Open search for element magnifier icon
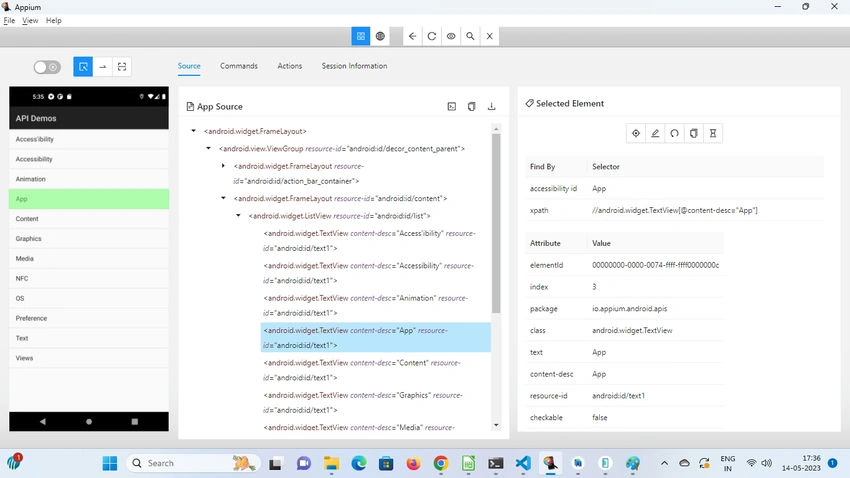The width and height of the screenshot is (850, 478). click(470, 36)
